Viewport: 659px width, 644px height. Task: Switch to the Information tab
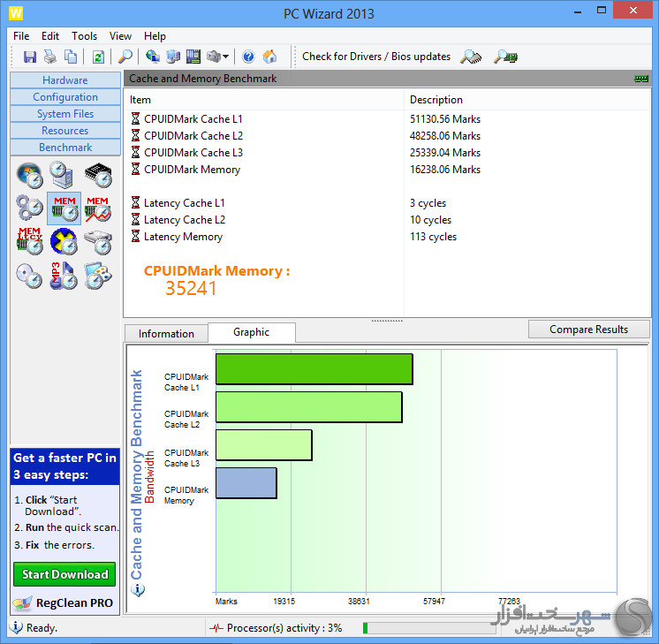click(166, 333)
